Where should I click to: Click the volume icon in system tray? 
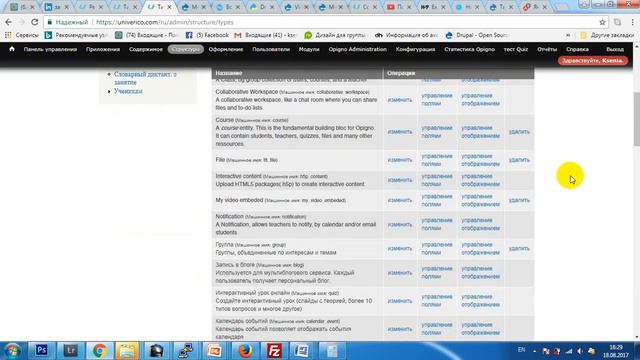pos(580,351)
